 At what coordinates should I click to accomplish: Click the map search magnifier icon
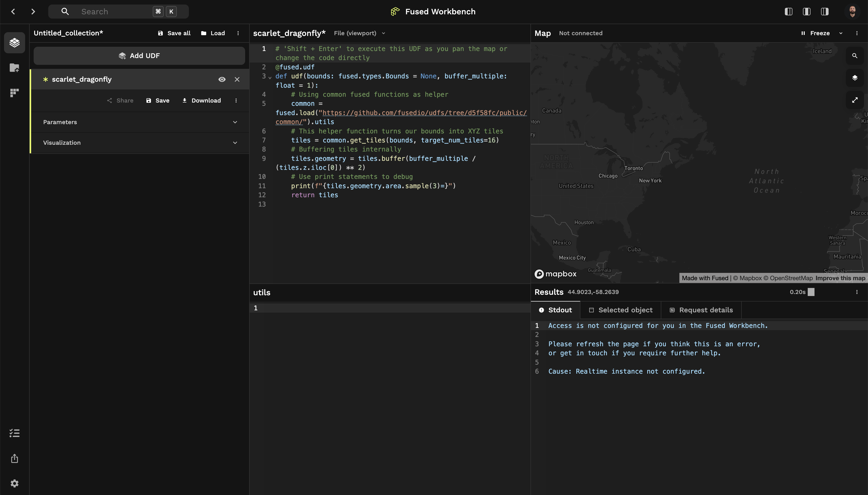855,56
